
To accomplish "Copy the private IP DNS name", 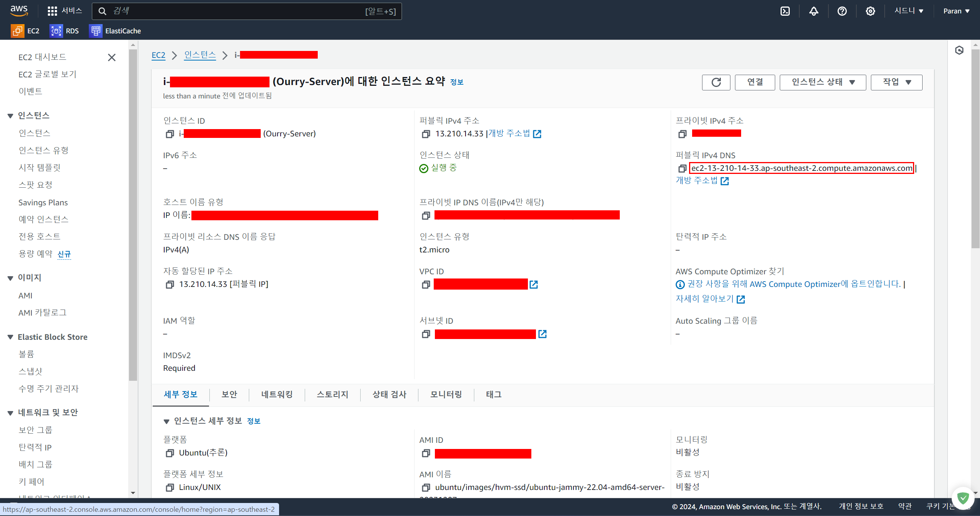I will [x=426, y=216].
